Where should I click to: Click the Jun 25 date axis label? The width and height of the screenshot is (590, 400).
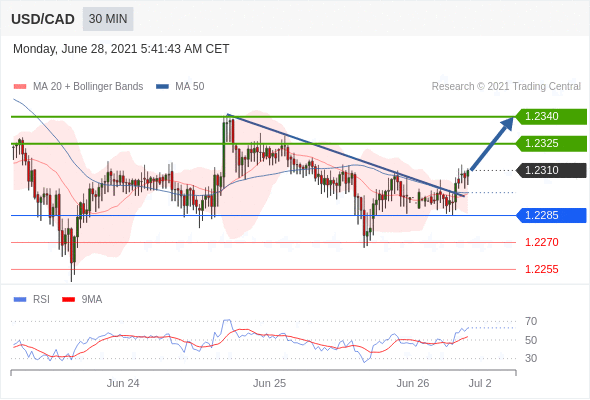[269, 383]
